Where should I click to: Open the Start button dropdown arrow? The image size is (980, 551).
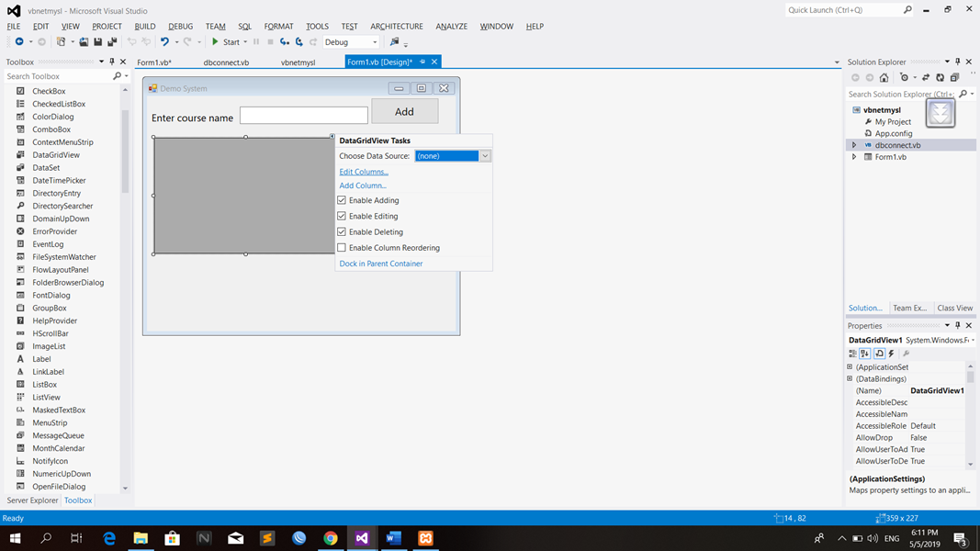tap(245, 42)
